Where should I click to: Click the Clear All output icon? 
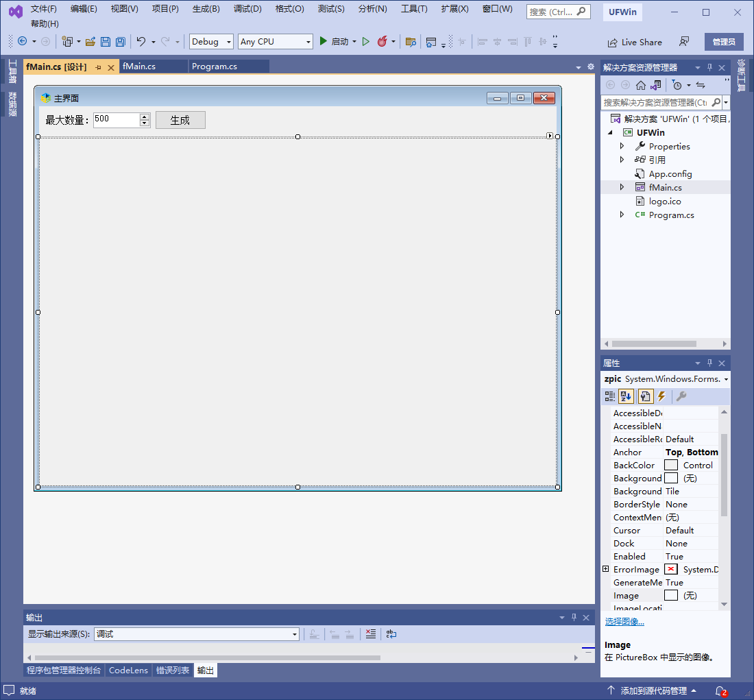click(370, 633)
